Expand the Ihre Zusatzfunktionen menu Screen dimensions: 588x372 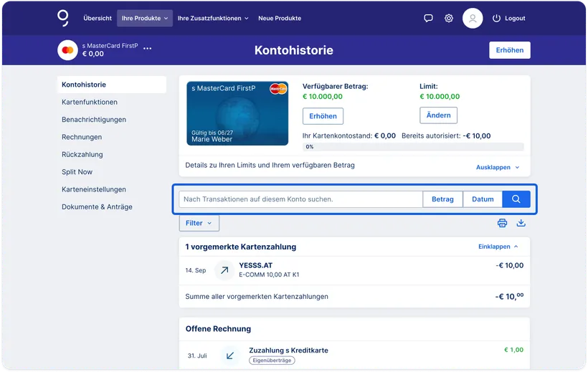213,18
